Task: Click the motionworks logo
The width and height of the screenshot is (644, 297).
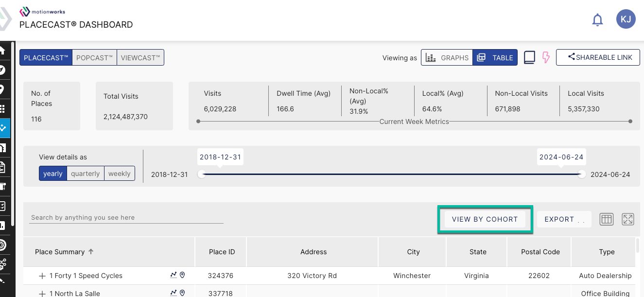Action: 42,11
